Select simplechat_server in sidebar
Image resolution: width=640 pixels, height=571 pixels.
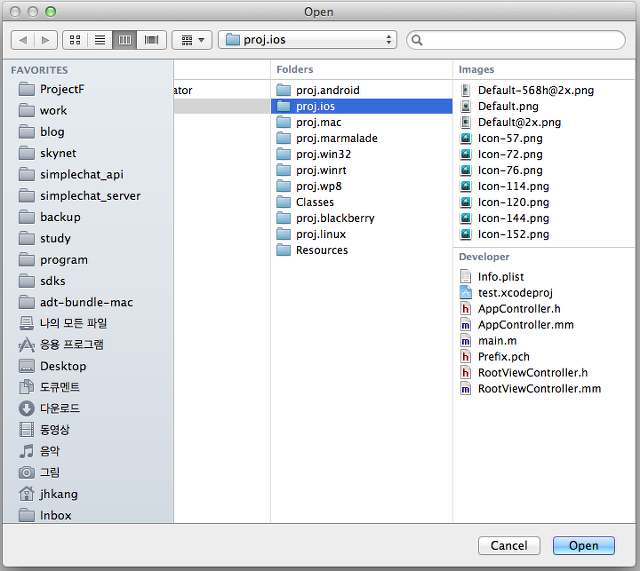pyautogui.click(x=90, y=196)
